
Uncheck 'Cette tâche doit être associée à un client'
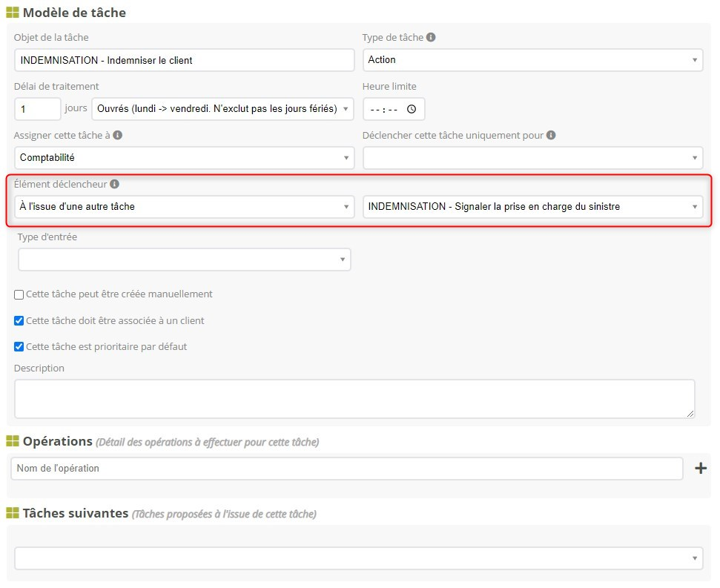pyautogui.click(x=19, y=321)
